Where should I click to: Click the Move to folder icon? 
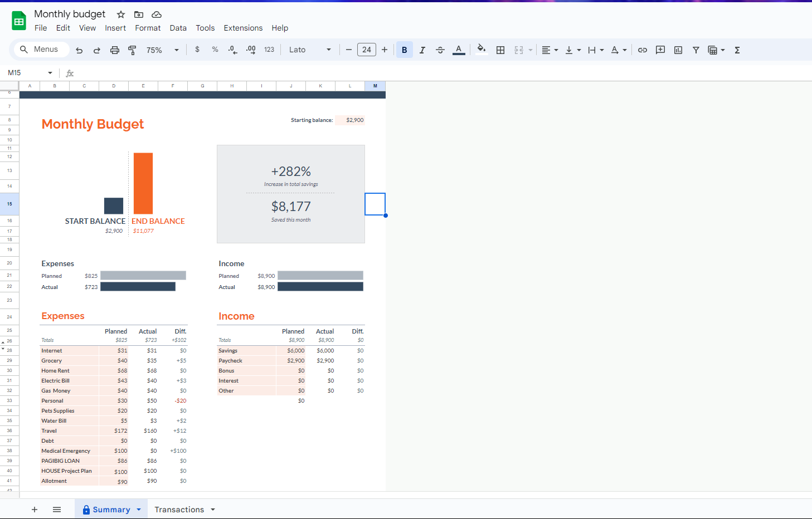[x=139, y=14]
